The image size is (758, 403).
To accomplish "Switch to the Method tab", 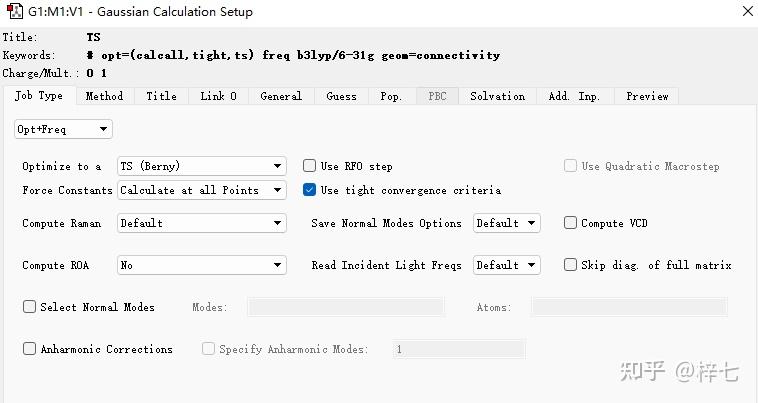I will (x=104, y=96).
